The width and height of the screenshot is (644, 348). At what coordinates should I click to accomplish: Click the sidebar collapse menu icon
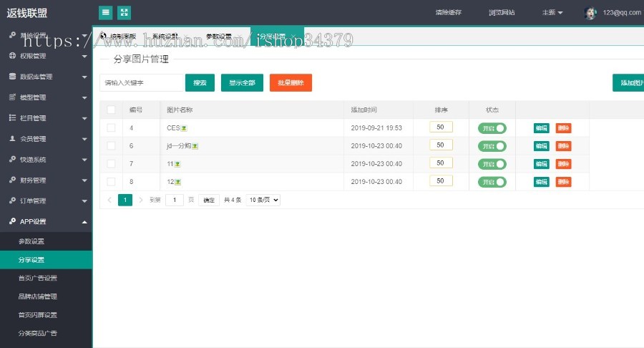[106, 12]
